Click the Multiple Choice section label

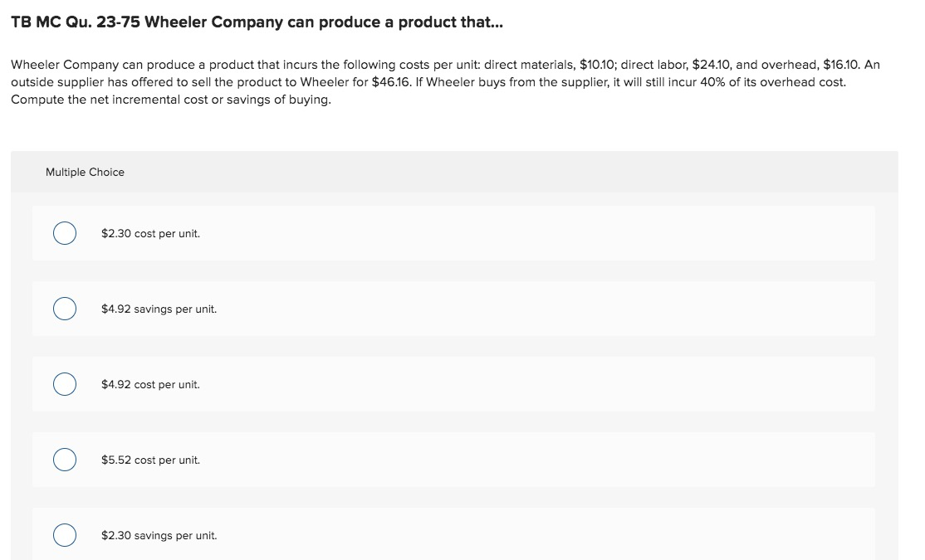(x=85, y=173)
